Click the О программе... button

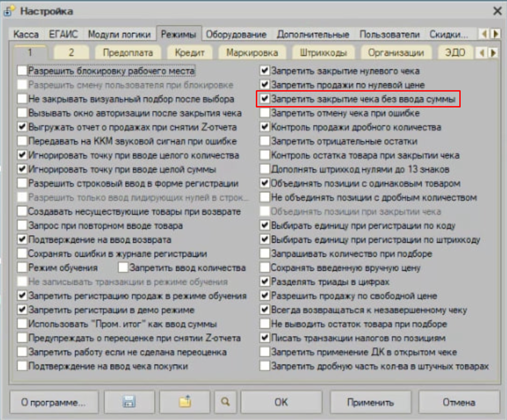[x=53, y=403]
